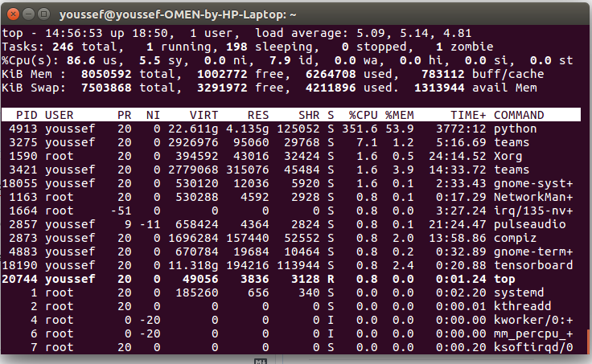Click the COMMAND column header
Screen dimensions: 592x364
click(519, 115)
